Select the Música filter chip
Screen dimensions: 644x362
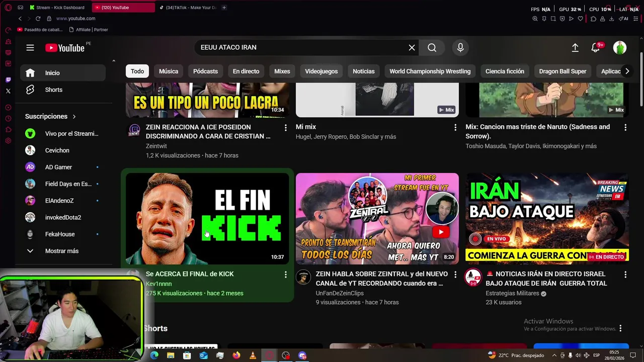pos(169,71)
